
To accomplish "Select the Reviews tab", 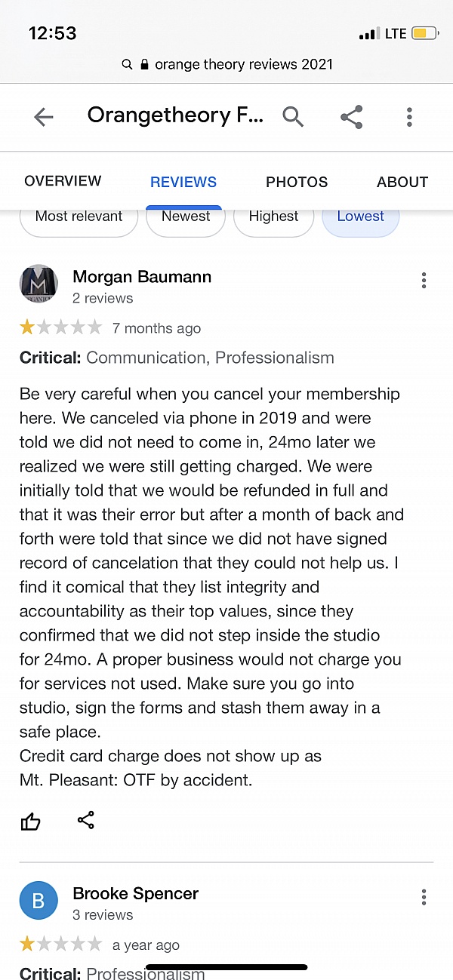I will tap(183, 182).
